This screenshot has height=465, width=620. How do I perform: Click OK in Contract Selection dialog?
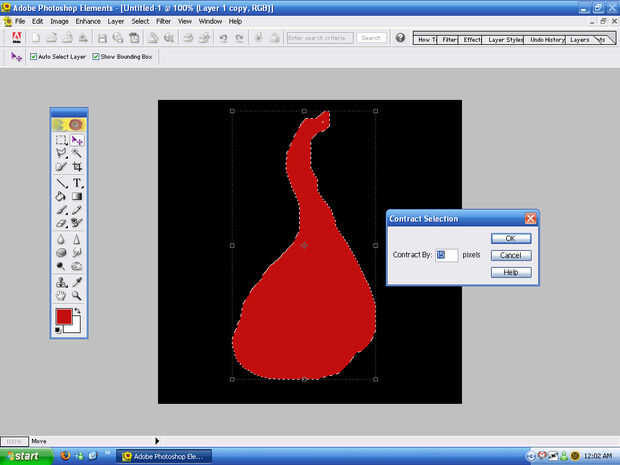pyautogui.click(x=510, y=238)
